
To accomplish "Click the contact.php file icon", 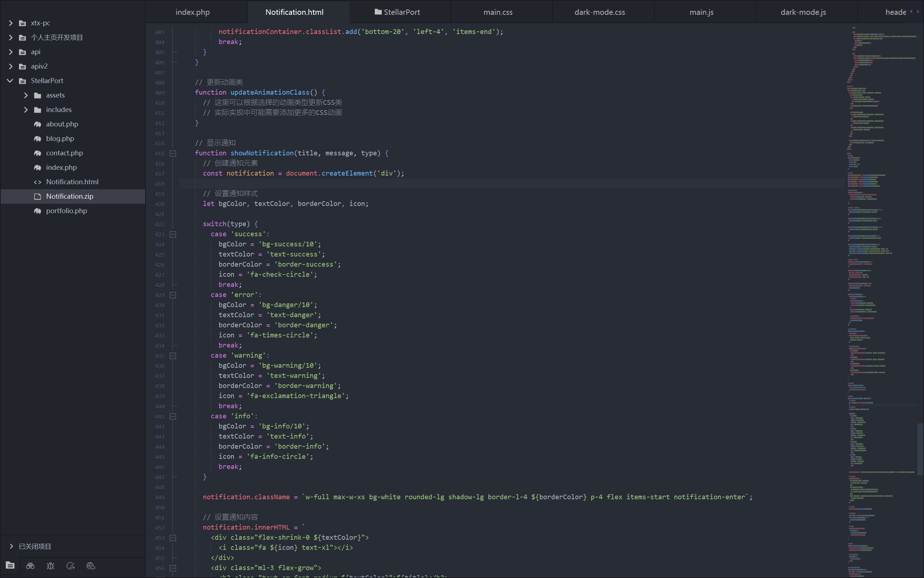I will click(x=38, y=153).
